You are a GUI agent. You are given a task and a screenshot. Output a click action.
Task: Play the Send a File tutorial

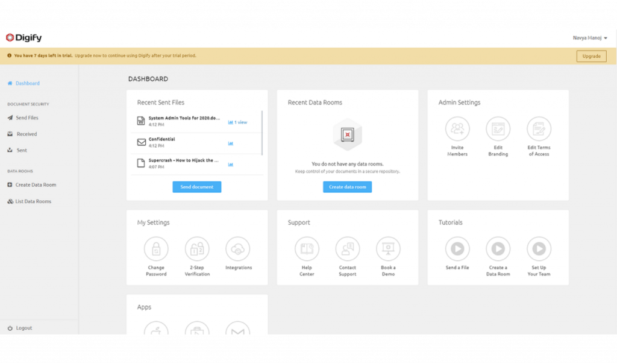click(x=457, y=248)
